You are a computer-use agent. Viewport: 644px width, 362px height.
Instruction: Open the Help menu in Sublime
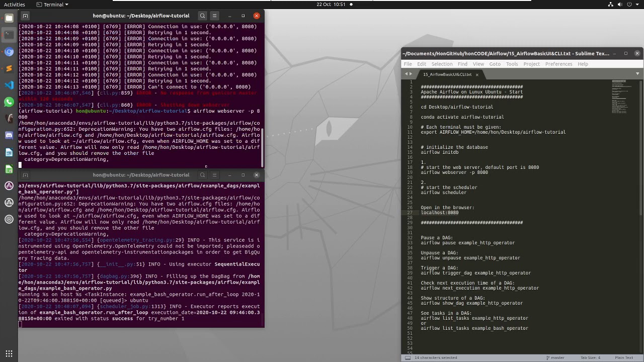coord(583,64)
